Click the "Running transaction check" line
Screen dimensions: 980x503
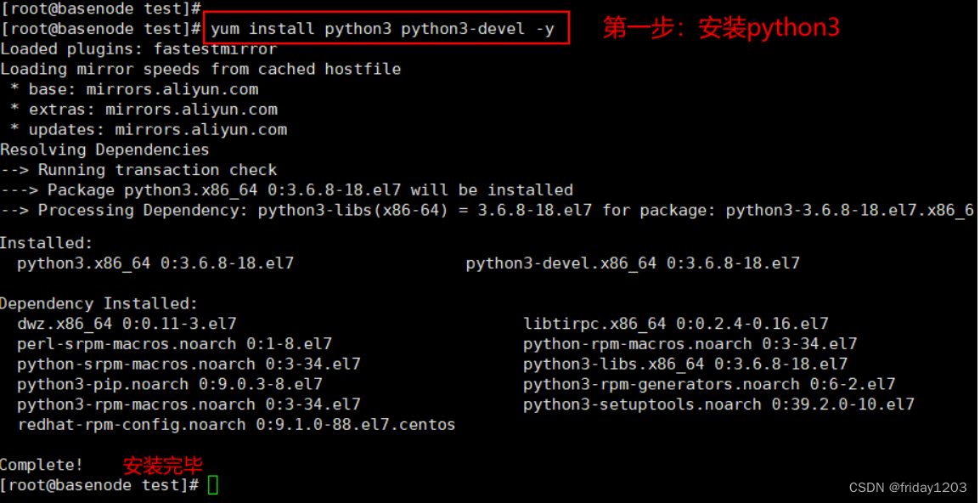point(139,170)
